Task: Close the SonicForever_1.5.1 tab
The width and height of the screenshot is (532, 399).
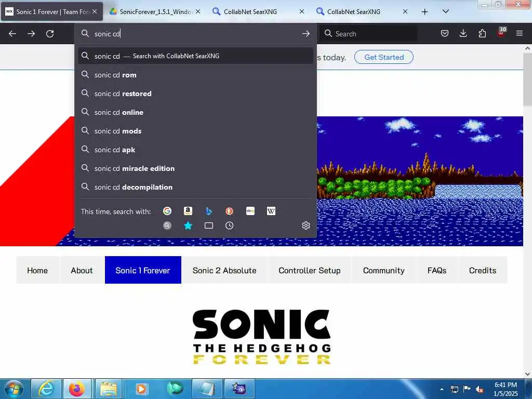Action: (x=198, y=11)
